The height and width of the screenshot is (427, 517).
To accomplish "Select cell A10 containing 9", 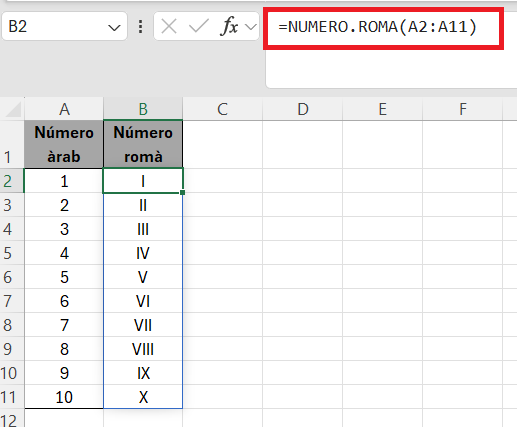I will click(x=64, y=373).
